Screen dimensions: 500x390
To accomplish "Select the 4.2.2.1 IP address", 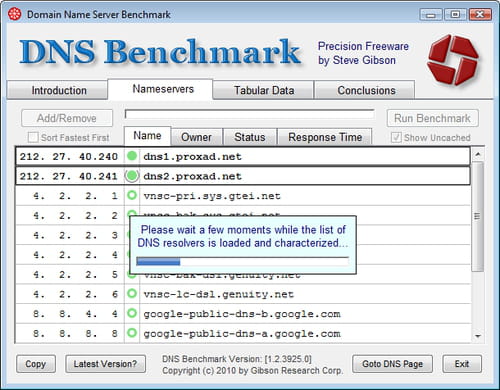I will (x=75, y=196).
